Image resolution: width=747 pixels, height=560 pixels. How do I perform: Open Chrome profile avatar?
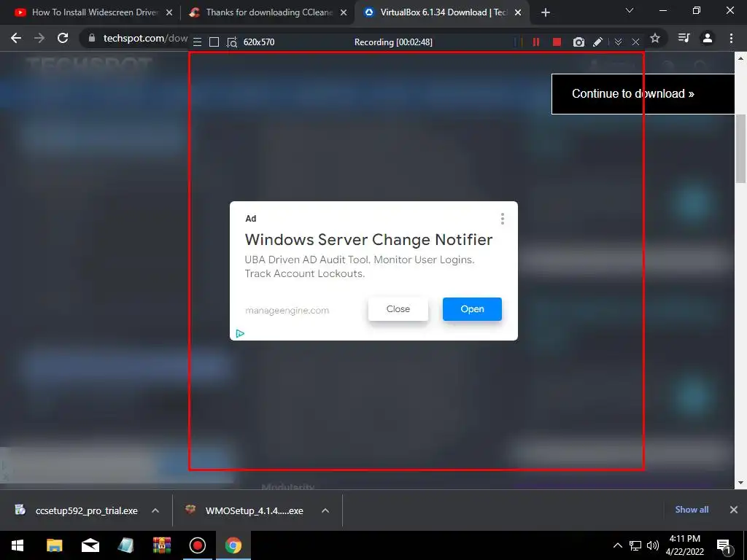coord(708,38)
